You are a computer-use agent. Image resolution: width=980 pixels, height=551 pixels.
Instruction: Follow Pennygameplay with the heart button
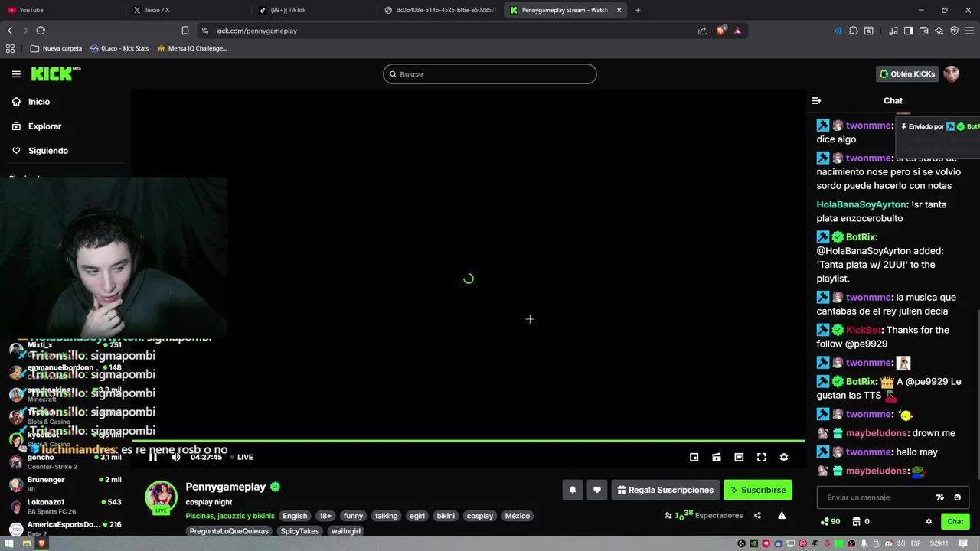pos(597,490)
